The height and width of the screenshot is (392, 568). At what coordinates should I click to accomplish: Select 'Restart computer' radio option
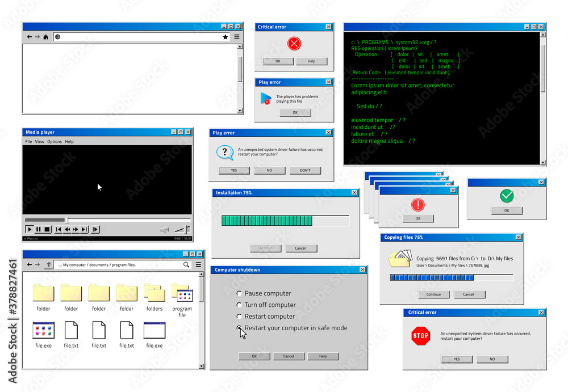pos(239,317)
